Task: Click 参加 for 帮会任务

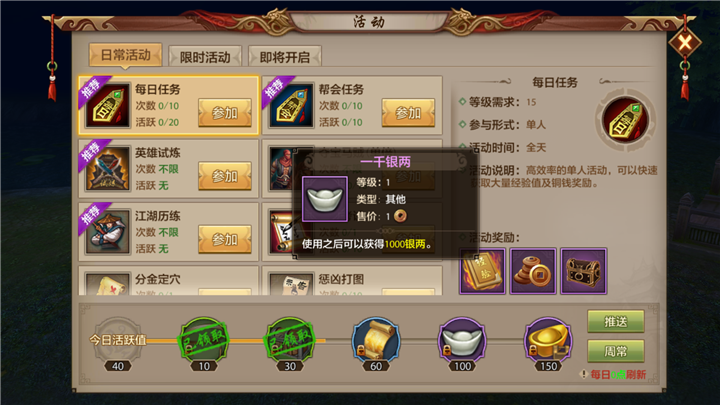Action: 408,112
